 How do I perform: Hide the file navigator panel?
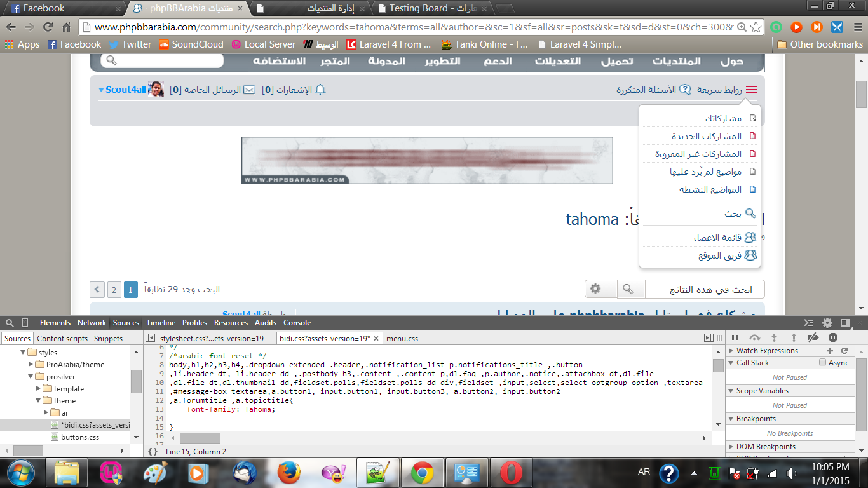[x=150, y=339]
